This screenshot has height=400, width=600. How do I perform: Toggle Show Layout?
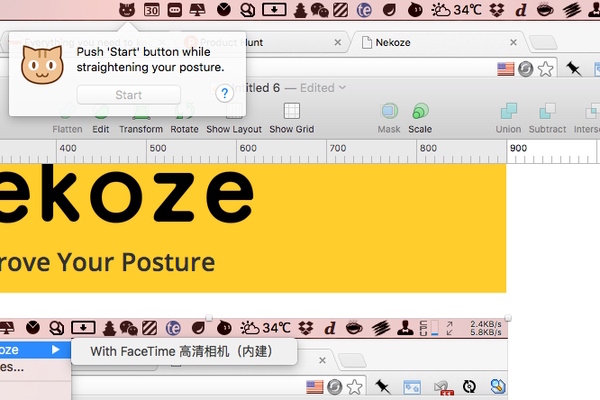click(x=234, y=119)
